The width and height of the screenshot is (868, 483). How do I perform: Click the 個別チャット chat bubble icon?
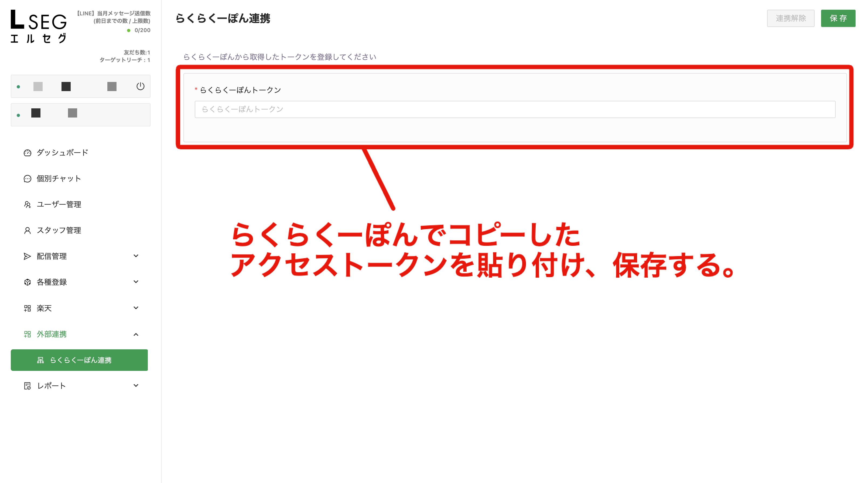27,179
